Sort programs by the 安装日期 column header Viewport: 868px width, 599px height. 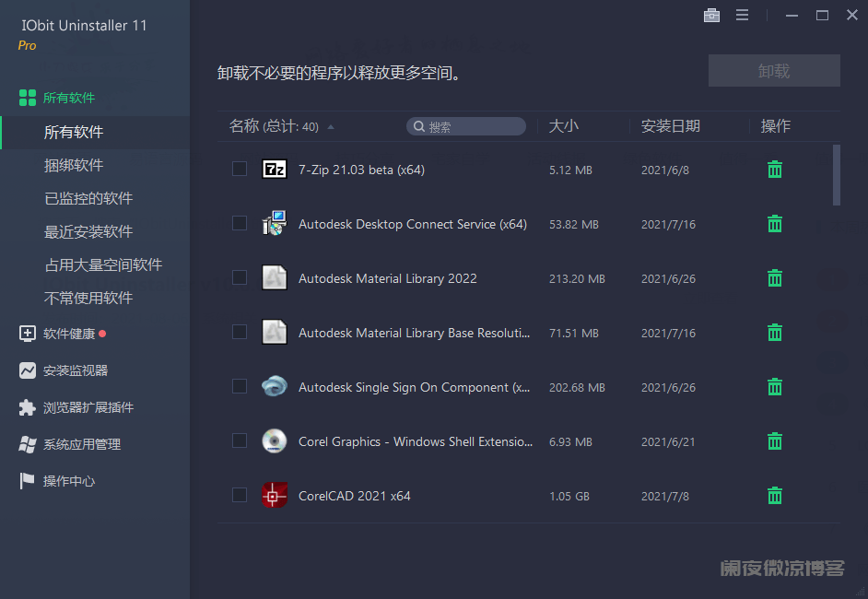click(671, 126)
